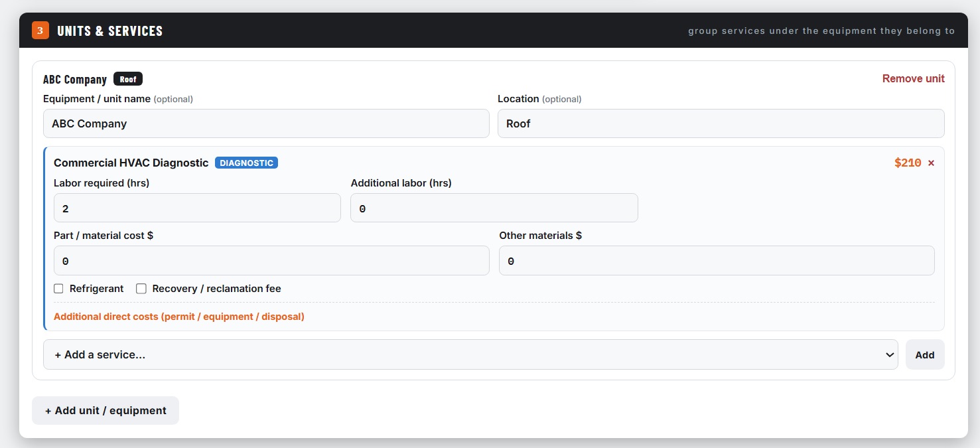The width and height of the screenshot is (980, 448).
Task: Click the blue DIAGNOSTIC tag
Action: pos(246,163)
